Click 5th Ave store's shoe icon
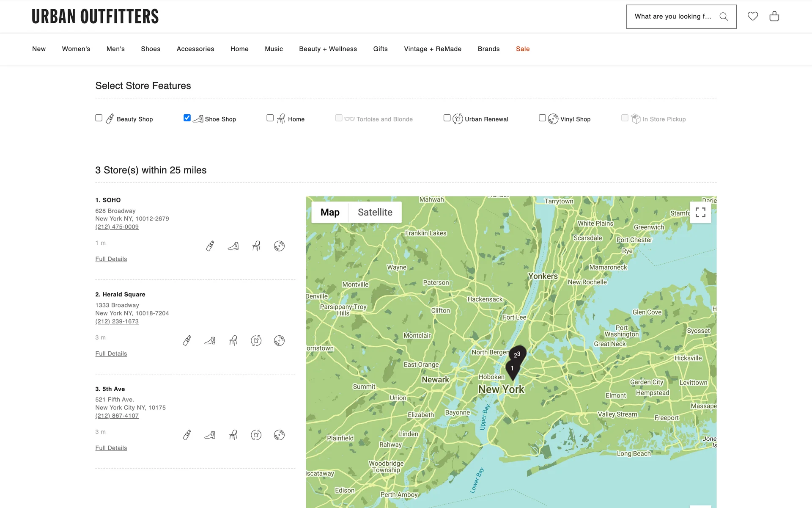This screenshot has width=812, height=508. tap(210, 435)
